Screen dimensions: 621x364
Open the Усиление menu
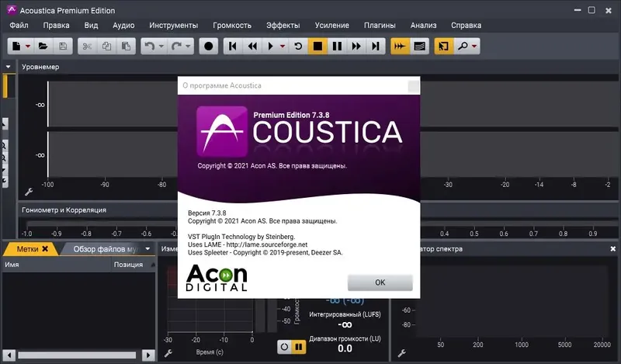point(332,26)
